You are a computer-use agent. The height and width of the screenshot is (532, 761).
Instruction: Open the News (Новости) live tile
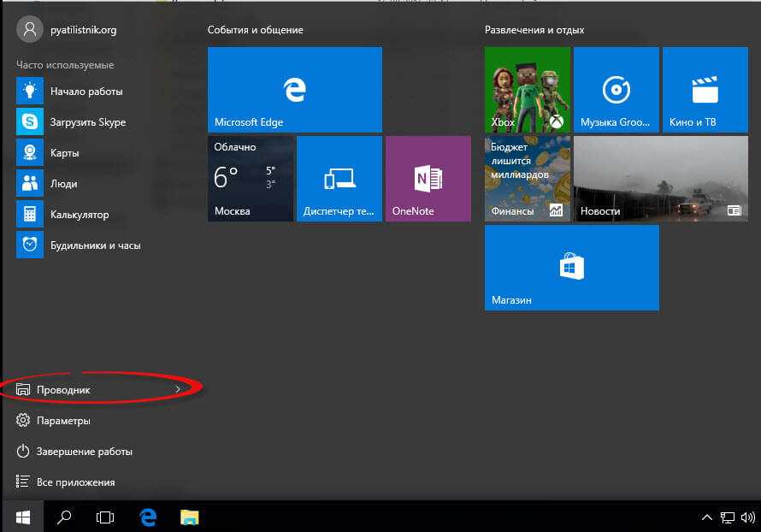click(658, 179)
